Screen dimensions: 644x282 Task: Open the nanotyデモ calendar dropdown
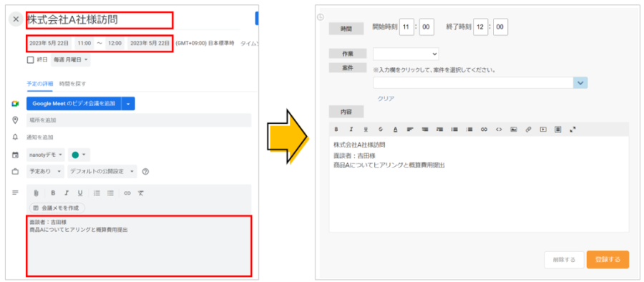click(46, 155)
